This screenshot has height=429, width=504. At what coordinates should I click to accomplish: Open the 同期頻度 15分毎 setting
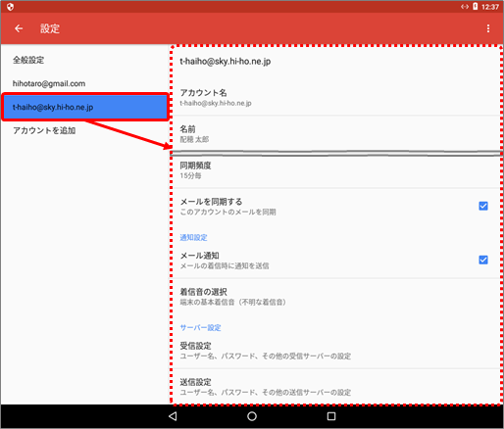336,170
